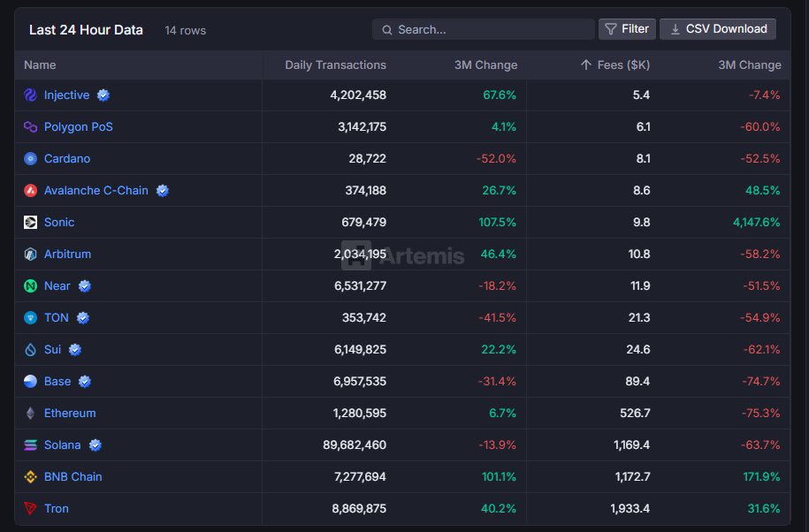Click the Solana logo icon
809x532 pixels.
point(30,445)
